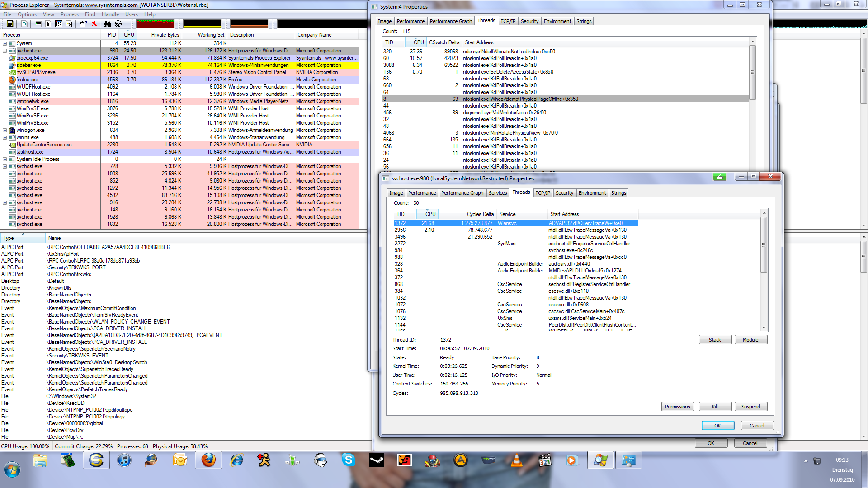Open the Options menu
The height and width of the screenshot is (488, 868).
pyautogui.click(x=27, y=14)
